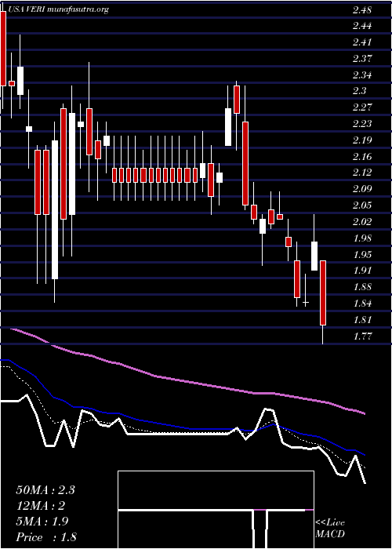Click the 12MA : 2 readout
392x549 pixels.
pyautogui.click(x=41, y=506)
